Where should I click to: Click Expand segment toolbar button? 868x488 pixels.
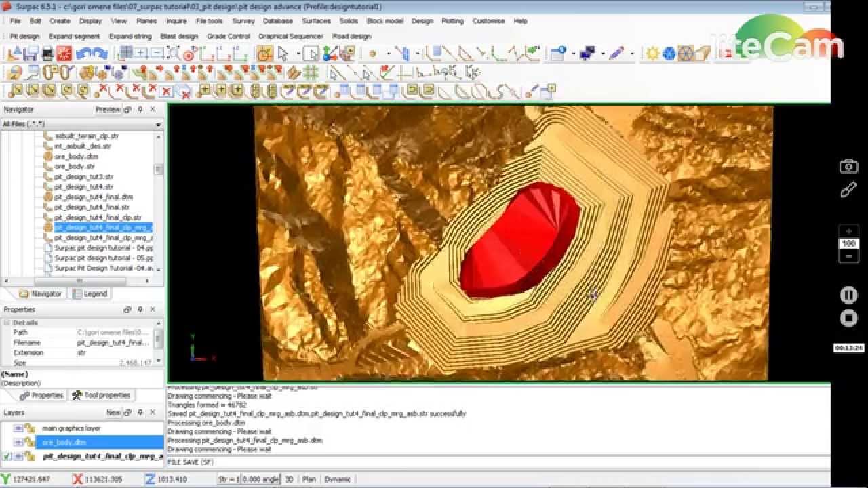(x=75, y=36)
